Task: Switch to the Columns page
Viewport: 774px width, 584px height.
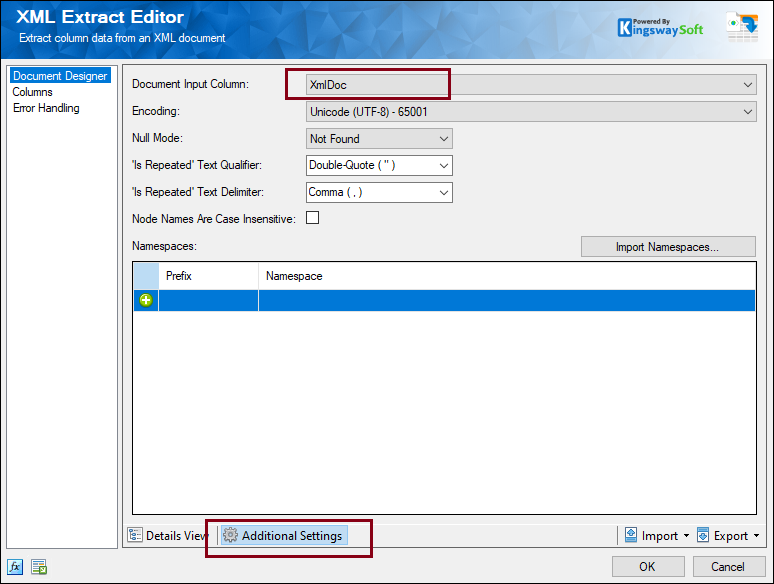Action: click(x=32, y=92)
